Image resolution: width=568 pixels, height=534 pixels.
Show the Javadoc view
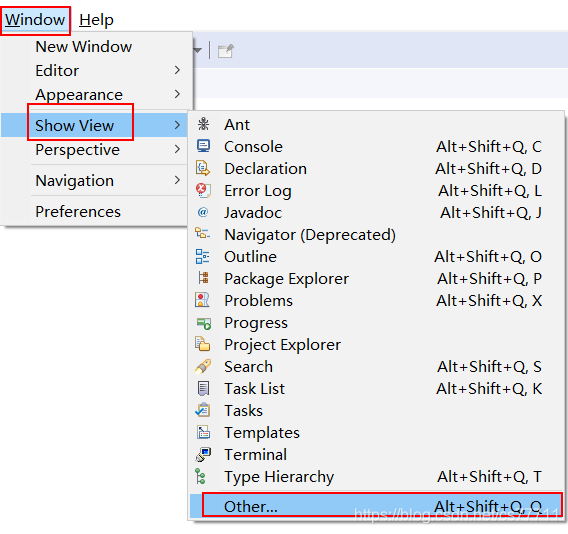point(377,213)
